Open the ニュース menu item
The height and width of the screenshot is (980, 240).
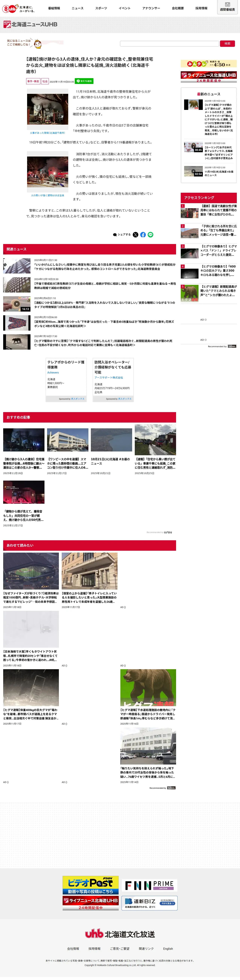coord(77,8)
